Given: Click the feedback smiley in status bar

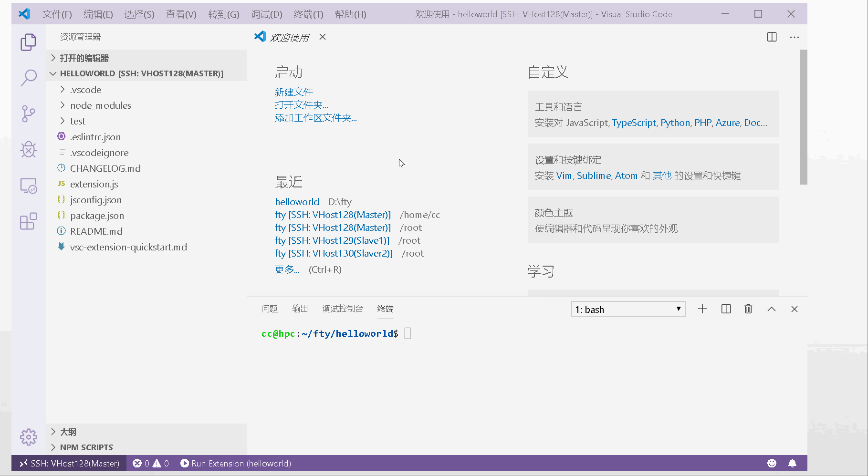Looking at the screenshot, I should [772, 463].
